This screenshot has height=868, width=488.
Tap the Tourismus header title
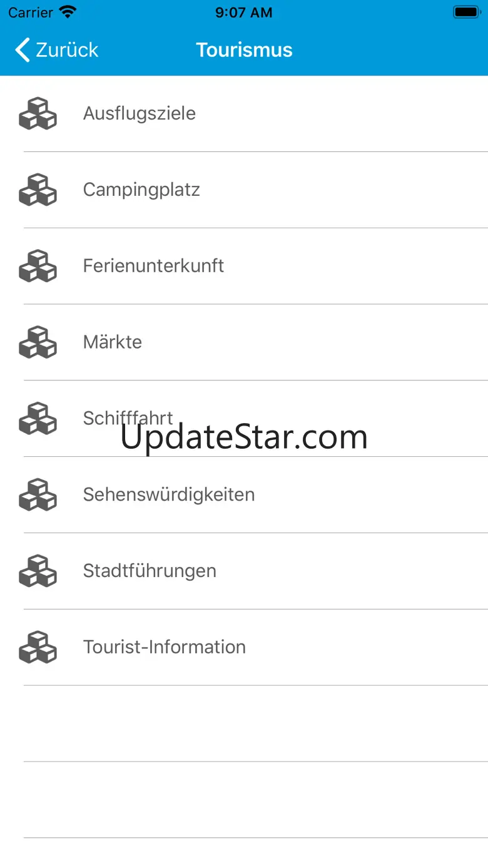point(244,50)
